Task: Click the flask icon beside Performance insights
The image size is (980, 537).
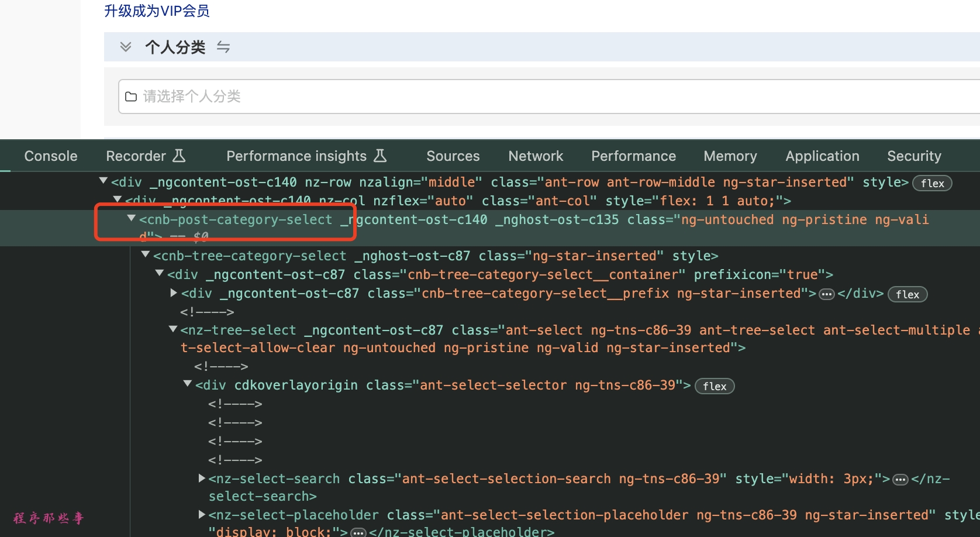Action: click(x=380, y=156)
